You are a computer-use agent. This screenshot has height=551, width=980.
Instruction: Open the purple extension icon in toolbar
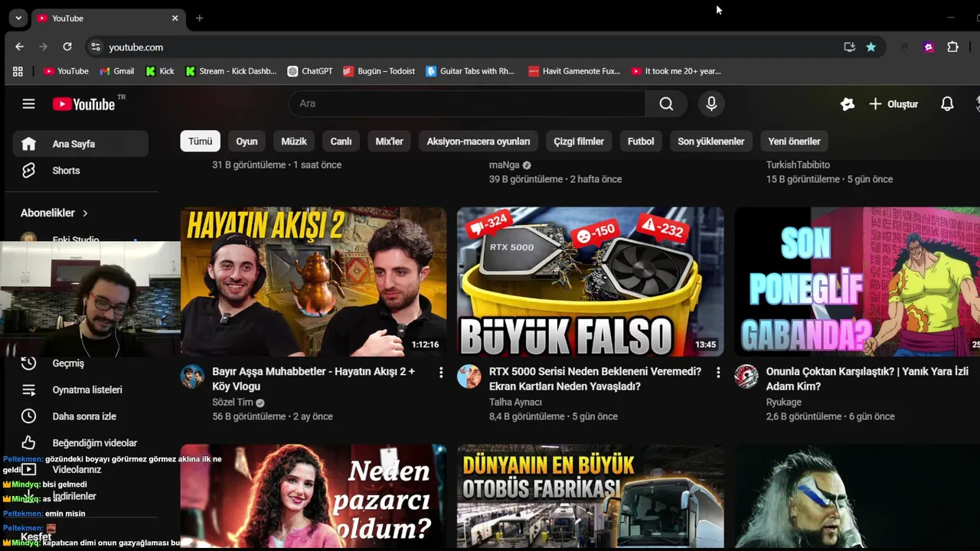pyautogui.click(x=929, y=47)
